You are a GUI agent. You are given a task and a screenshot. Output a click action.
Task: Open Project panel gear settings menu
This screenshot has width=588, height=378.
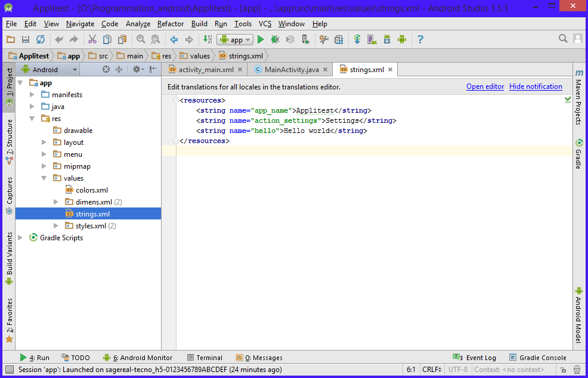click(138, 69)
